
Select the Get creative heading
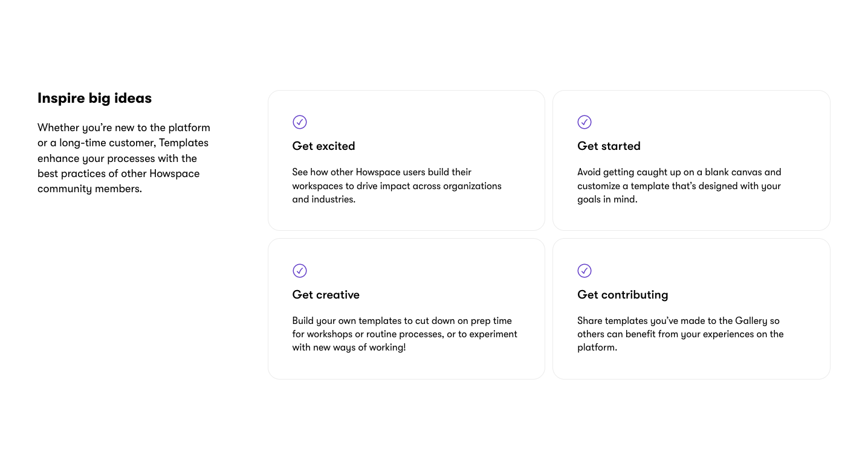coord(326,295)
